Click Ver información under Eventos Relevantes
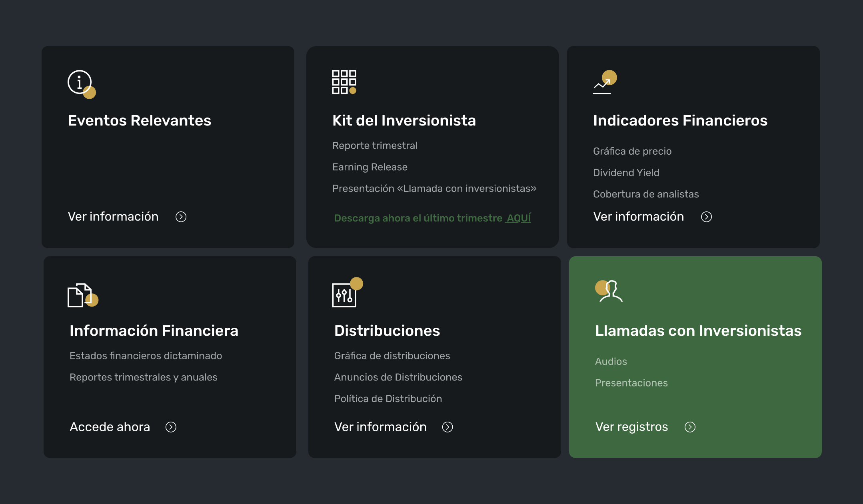The height and width of the screenshot is (504, 863). coord(113,217)
